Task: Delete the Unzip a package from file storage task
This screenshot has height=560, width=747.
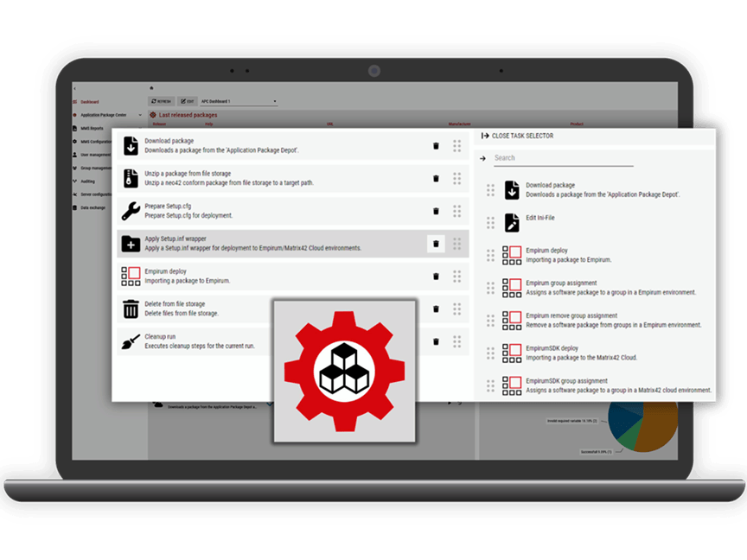Action: tap(436, 179)
